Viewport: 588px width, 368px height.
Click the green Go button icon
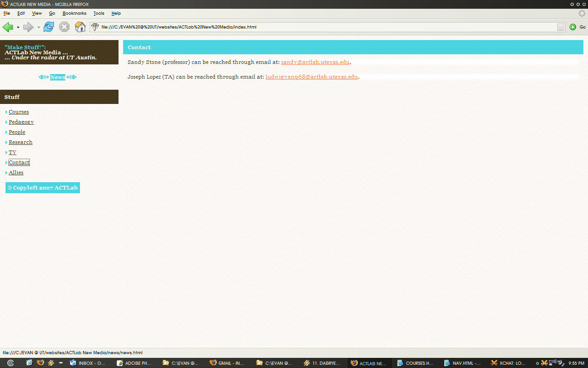point(573,27)
